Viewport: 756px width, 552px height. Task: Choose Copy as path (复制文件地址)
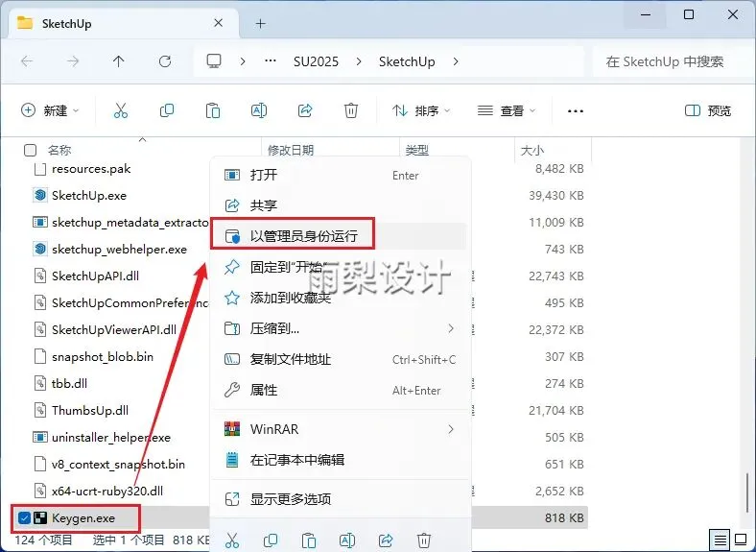pos(340,359)
